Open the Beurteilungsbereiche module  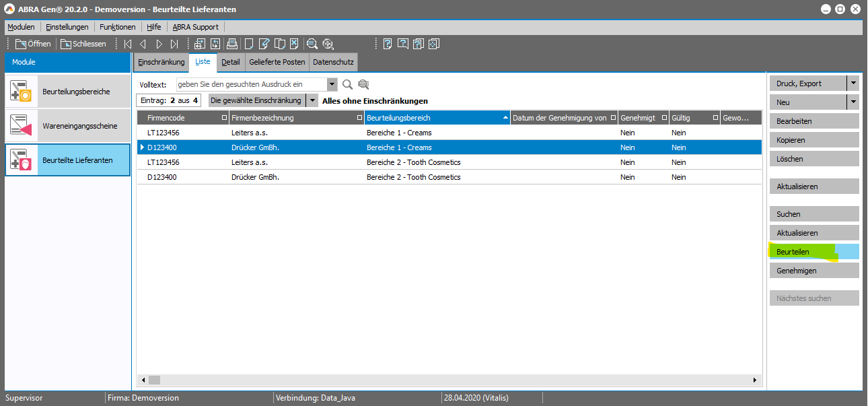(x=67, y=92)
